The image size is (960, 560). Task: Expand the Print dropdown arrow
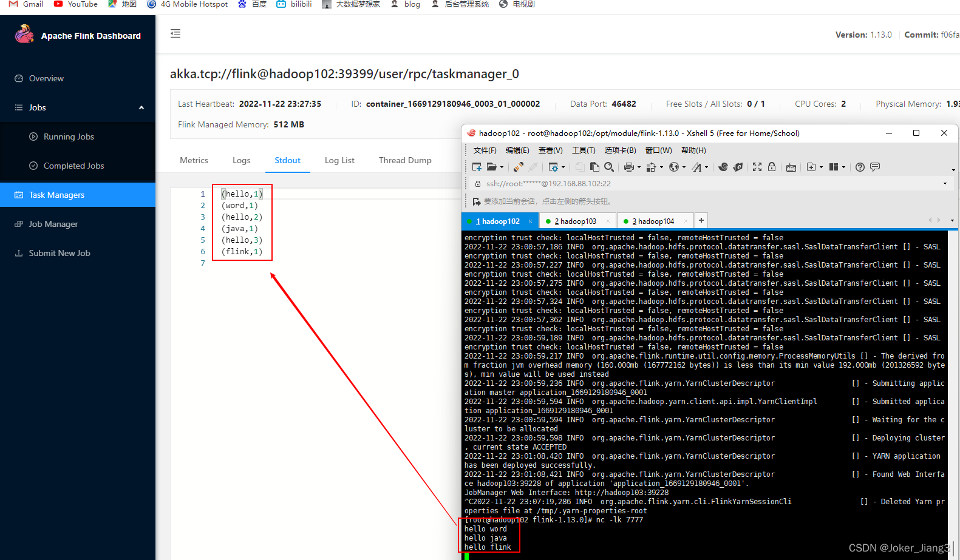pyautogui.click(x=639, y=167)
